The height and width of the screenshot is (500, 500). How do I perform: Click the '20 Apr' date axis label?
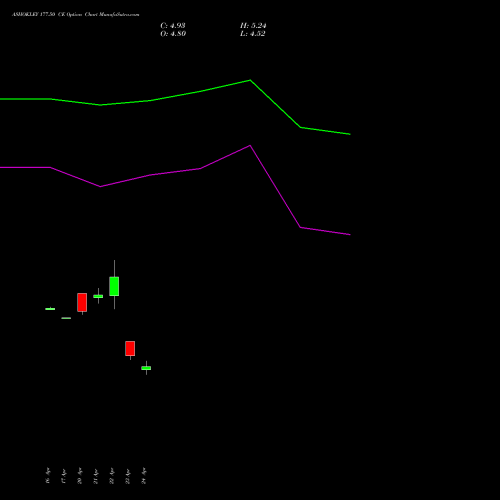(x=80, y=475)
